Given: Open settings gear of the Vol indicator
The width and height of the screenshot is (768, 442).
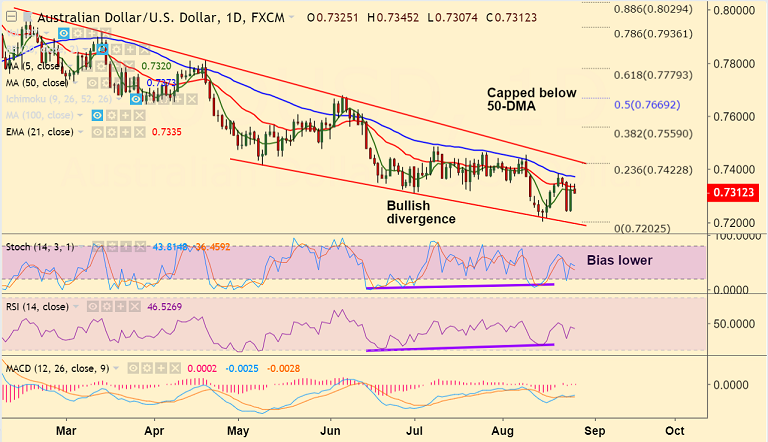Looking at the screenshot, I should coord(77,33).
